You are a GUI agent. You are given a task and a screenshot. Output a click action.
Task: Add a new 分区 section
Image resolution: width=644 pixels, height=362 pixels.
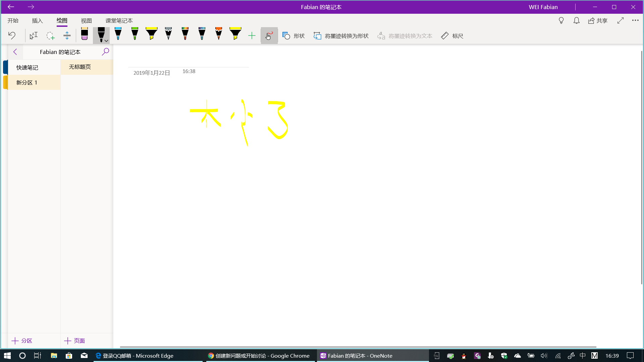pos(22,341)
